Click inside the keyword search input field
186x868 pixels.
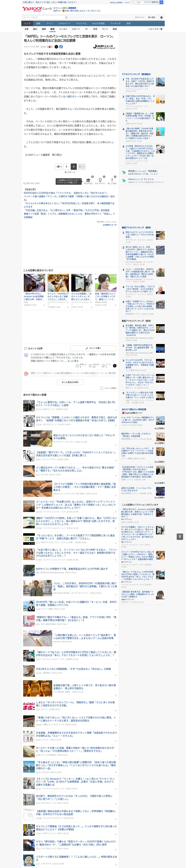tap(44, 18)
